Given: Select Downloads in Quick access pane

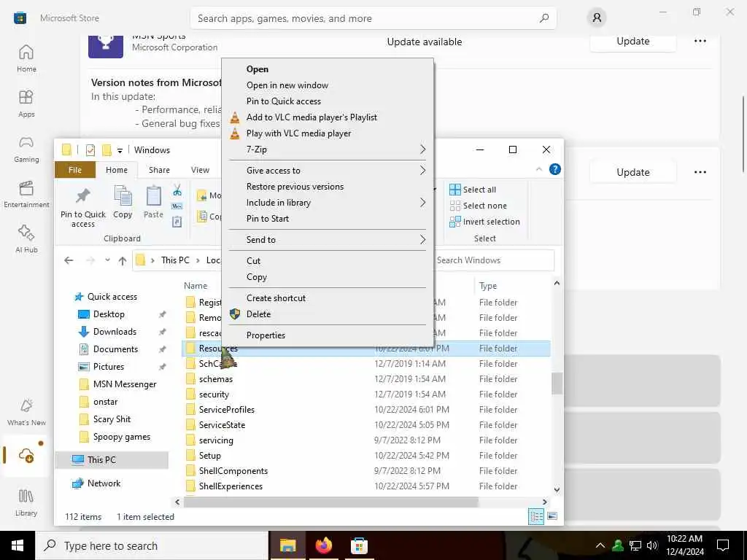Looking at the screenshot, I should pos(115,332).
